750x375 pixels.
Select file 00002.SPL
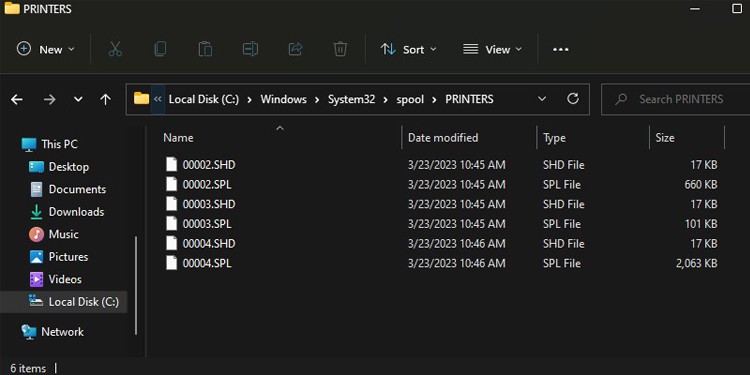pyautogui.click(x=207, y=185)
